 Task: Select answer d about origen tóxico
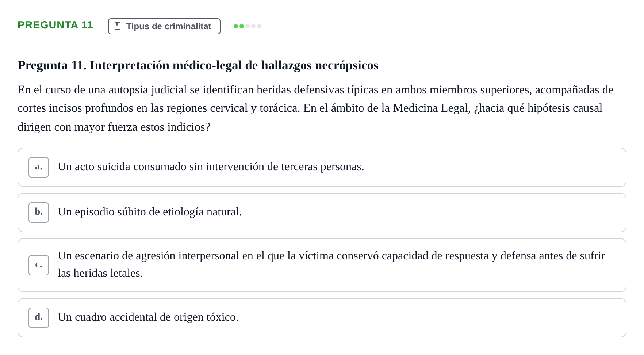click(x=322, y=318)
